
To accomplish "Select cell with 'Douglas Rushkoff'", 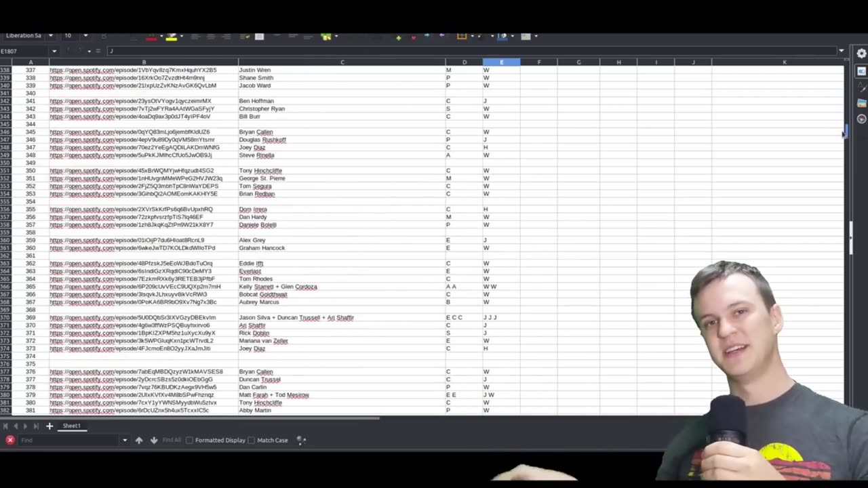I will 262,140.
